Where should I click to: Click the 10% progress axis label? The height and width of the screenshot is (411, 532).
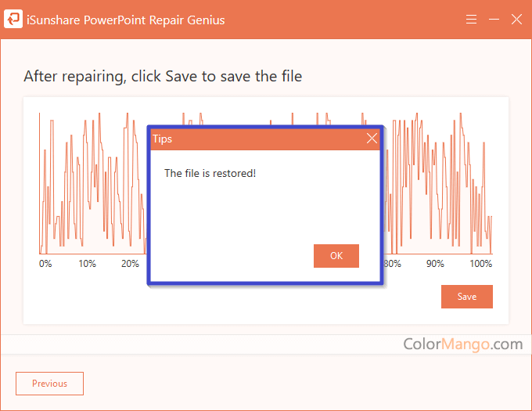87,264
